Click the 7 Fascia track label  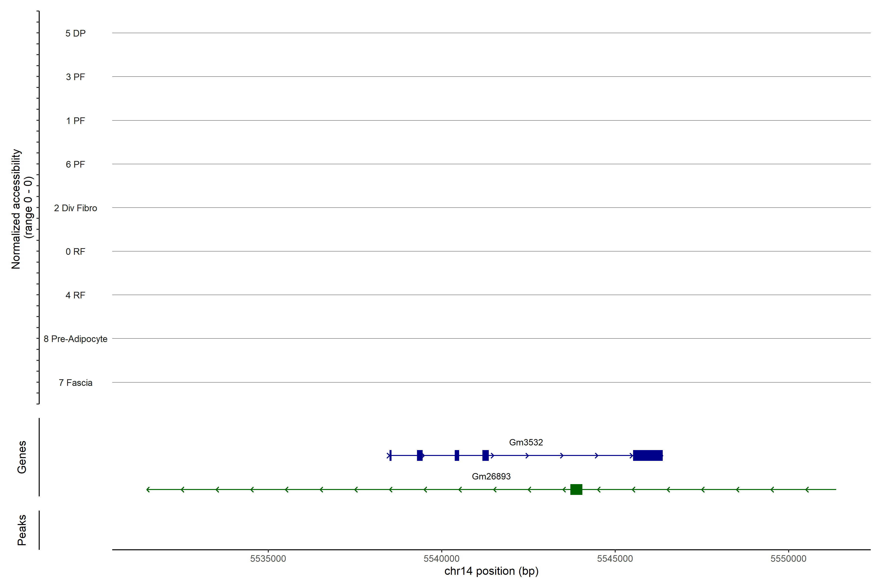tap(75, 382)
